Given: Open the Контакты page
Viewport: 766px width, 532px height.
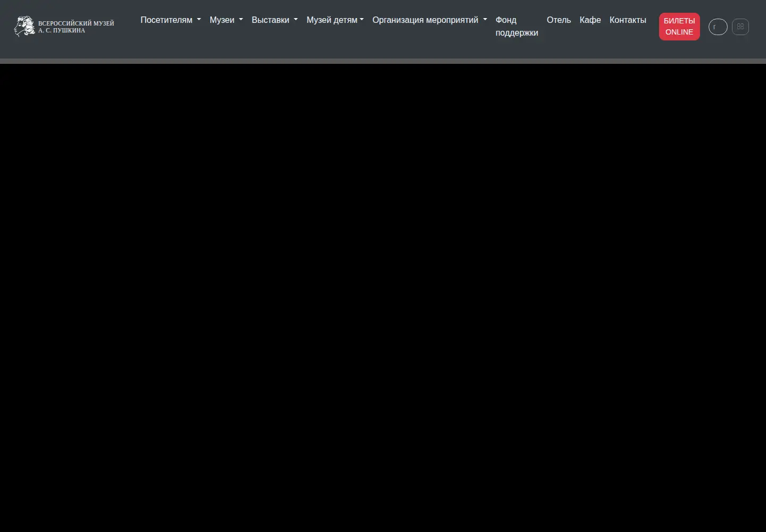Looking at the screenshot, I should [628, 20].
